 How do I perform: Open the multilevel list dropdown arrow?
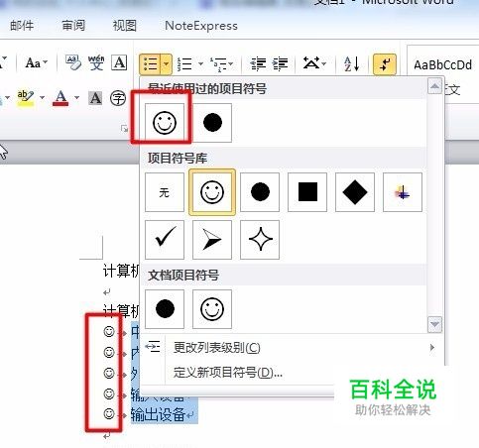(x=231, y=63)
